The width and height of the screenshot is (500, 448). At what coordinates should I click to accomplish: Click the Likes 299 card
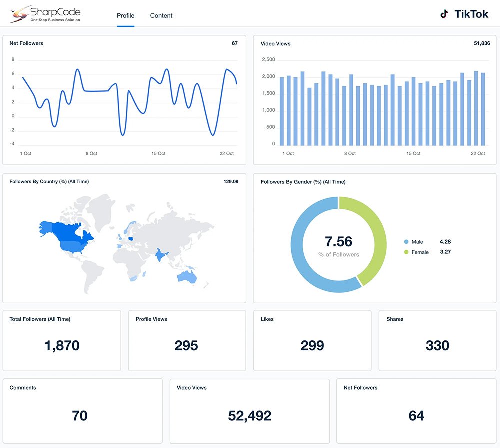(x=312, y=340)
